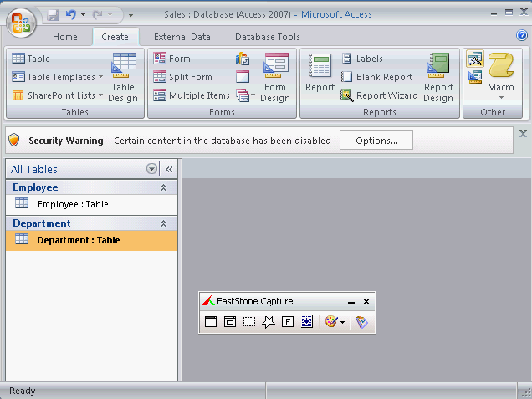Close the Security Warning message bar

pyautogui.click(x=523, y=134)
